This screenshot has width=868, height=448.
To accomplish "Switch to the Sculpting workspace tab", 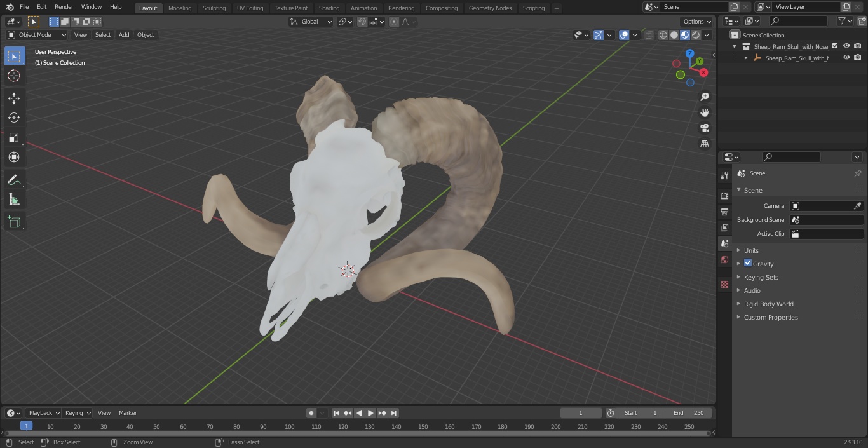I will [x=214, y=8].
